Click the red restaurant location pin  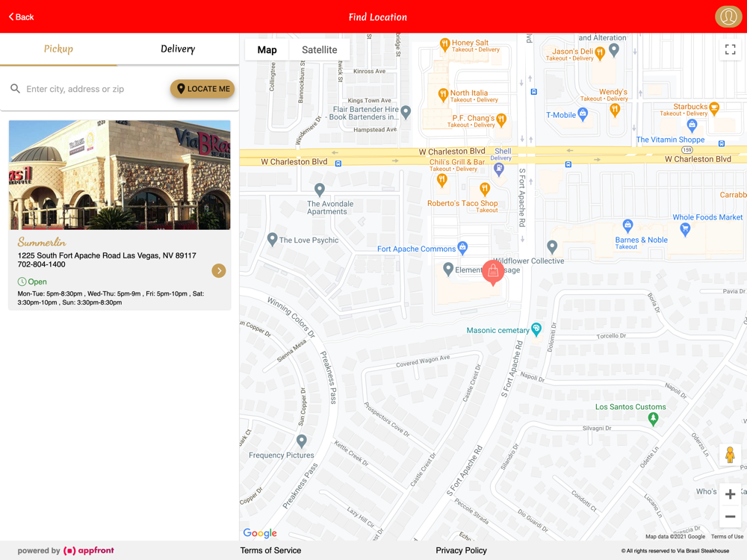click(493, 272)
